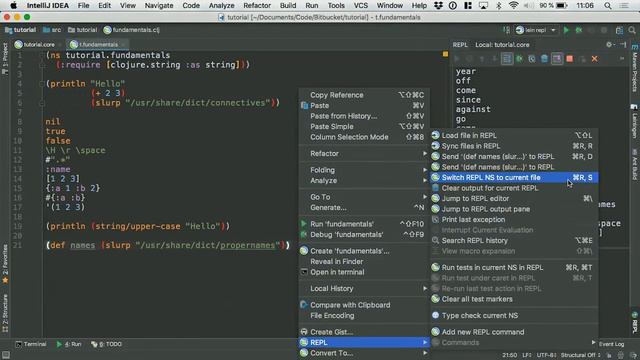This screenshot has height=360, width=640.
Task: Select Paste Simple entry
Action: (364, 127)
